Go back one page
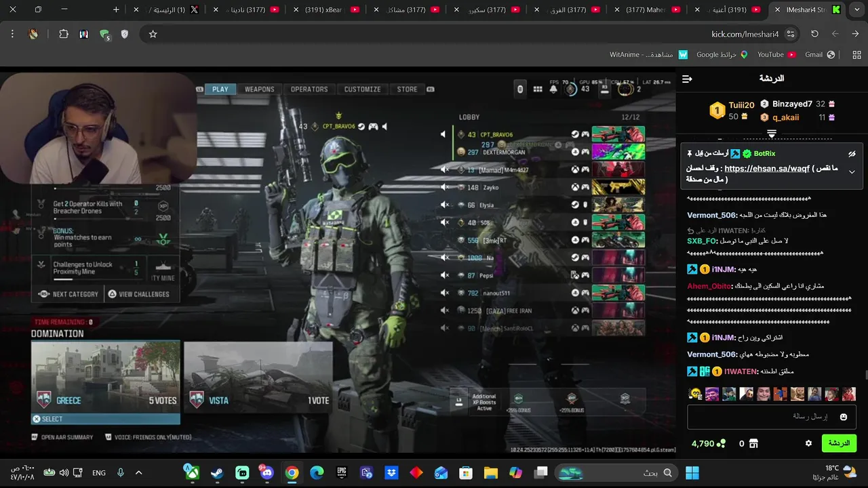Image resolution: width=868 pixels, height=488 pixels. (855, 34)
